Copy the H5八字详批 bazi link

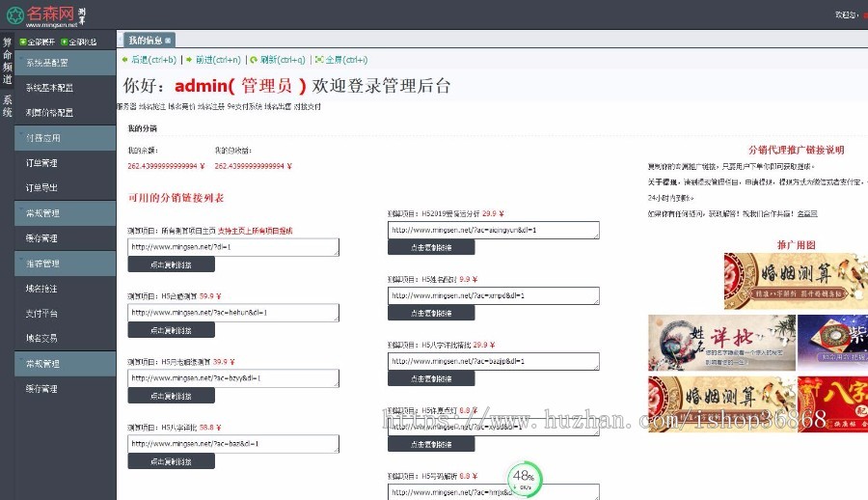[171, 461]
